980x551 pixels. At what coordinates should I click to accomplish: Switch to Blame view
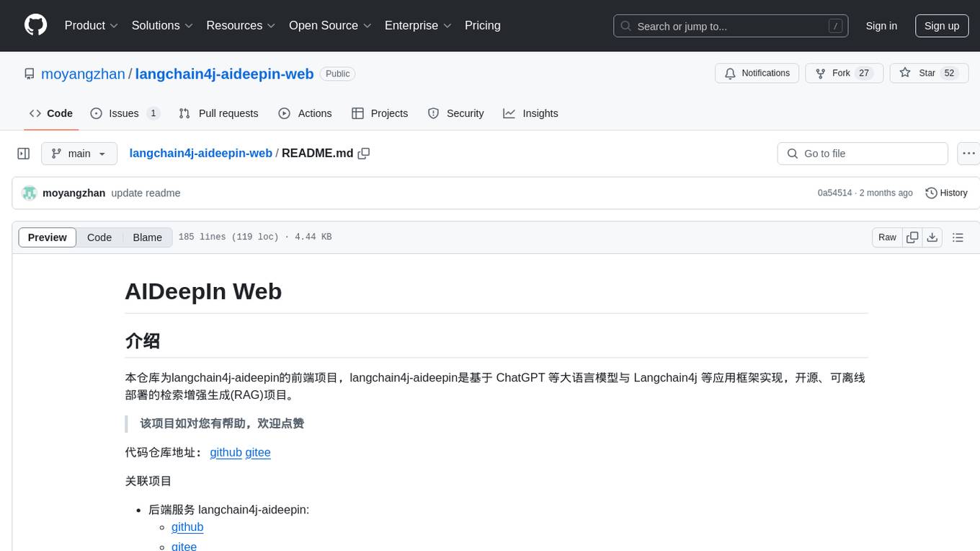pos(147,237)
